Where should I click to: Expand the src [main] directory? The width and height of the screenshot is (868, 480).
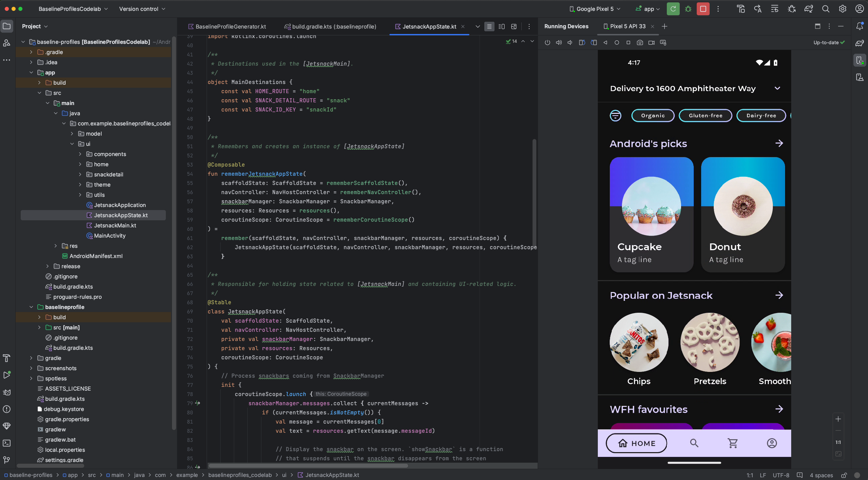[x=39, y=327]
